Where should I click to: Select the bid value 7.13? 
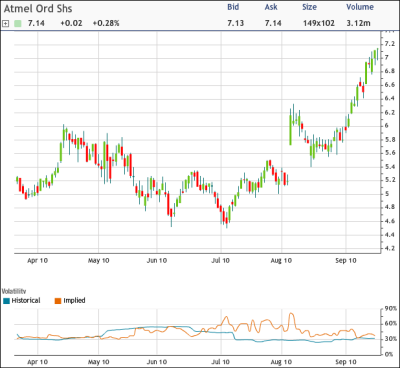coord(236,23)
